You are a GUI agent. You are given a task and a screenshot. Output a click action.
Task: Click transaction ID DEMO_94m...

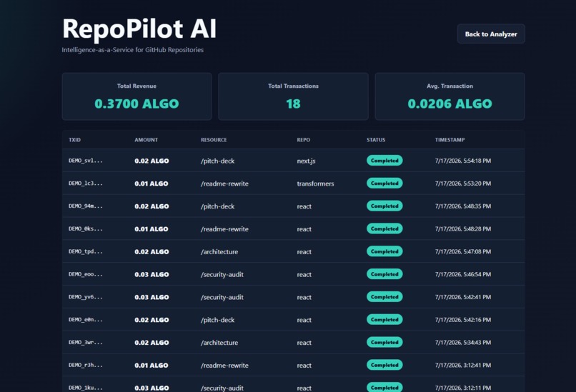pyautogui.click(x=86, y=206)
